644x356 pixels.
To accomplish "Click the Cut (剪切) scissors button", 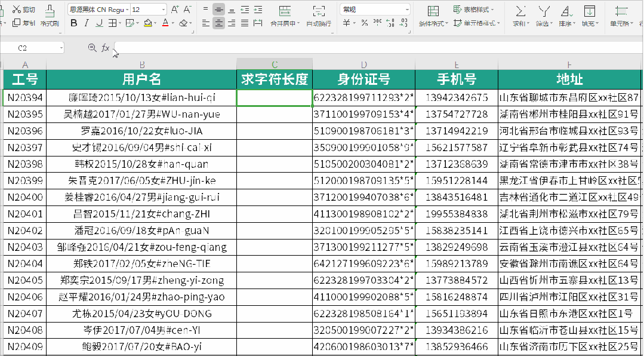I will tap(23, 10).
